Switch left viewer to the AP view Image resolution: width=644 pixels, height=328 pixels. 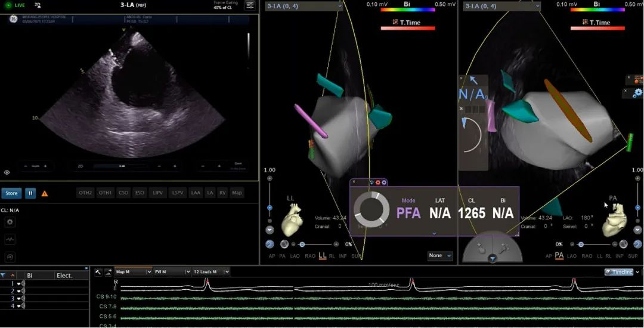[272, 256]
